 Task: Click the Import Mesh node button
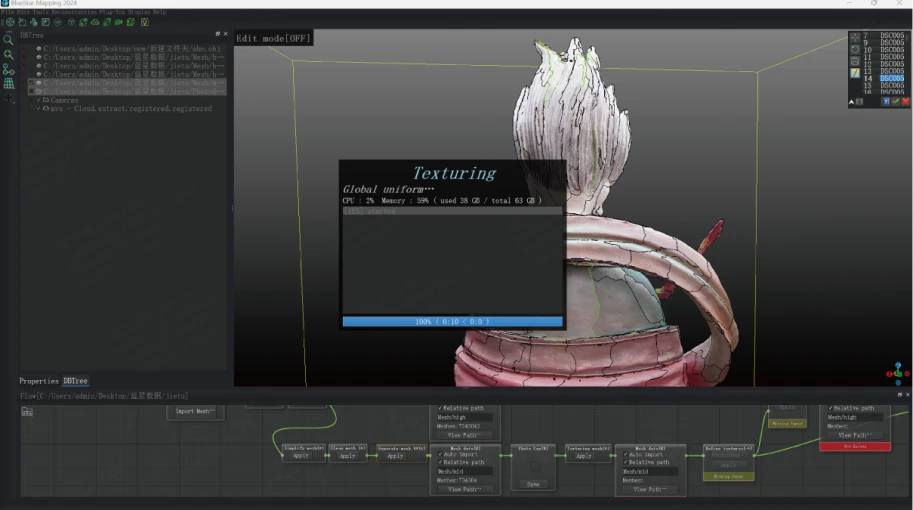pyautogui.click(x=194, y=411)
